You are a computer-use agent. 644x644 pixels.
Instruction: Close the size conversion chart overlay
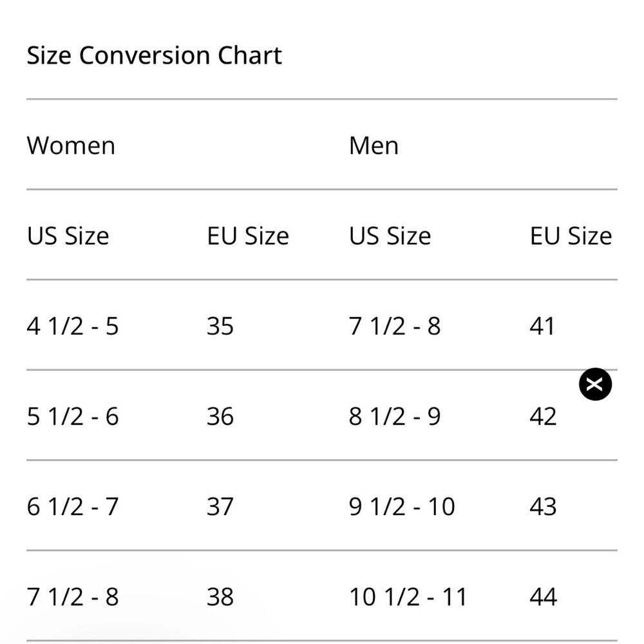tap(595, 384)
